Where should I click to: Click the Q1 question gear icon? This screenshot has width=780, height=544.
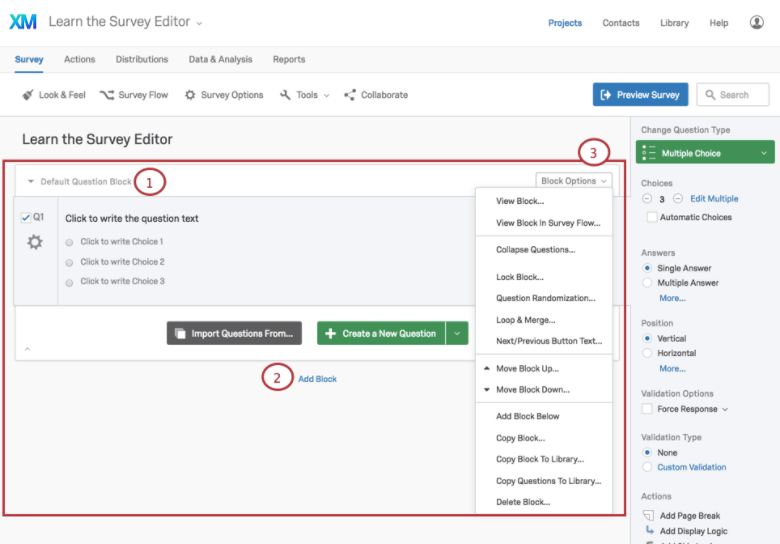35,242
